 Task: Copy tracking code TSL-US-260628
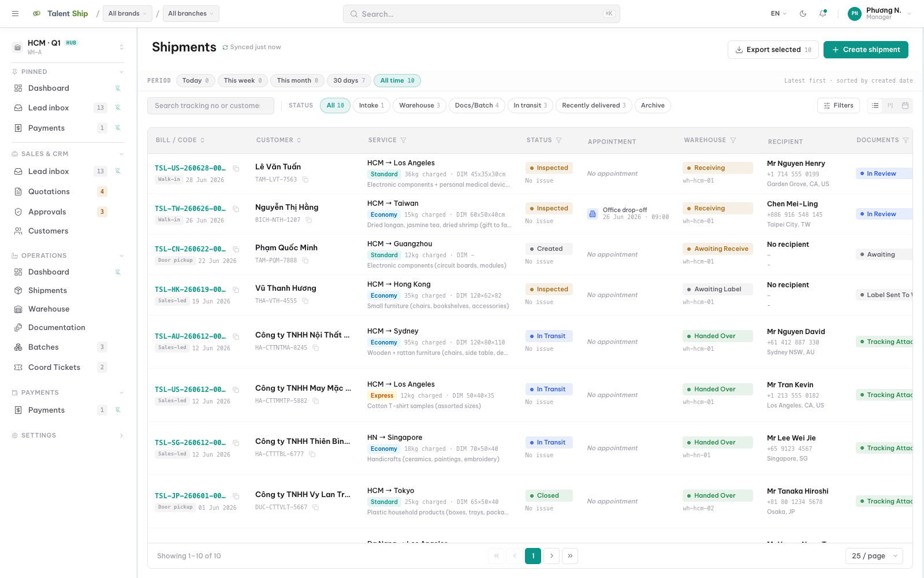pos(236,168)
